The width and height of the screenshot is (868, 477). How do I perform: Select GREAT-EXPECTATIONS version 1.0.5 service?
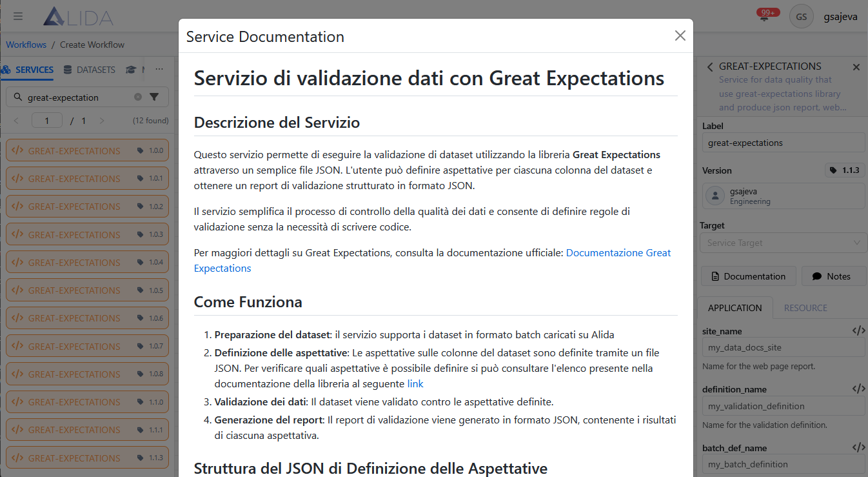coord(87,290)
